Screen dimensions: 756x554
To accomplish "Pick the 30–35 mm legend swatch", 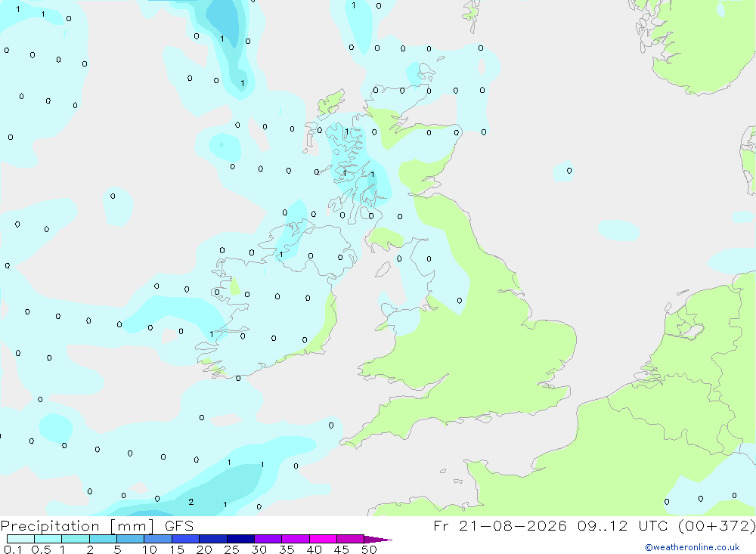I will pyautogui.click(x=268, y=539).
